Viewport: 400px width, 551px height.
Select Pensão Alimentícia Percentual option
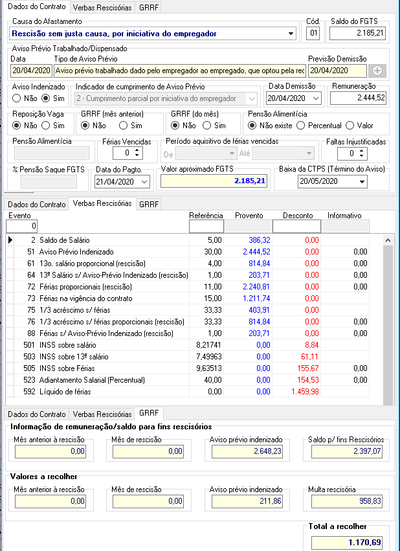tap(301, 125)
